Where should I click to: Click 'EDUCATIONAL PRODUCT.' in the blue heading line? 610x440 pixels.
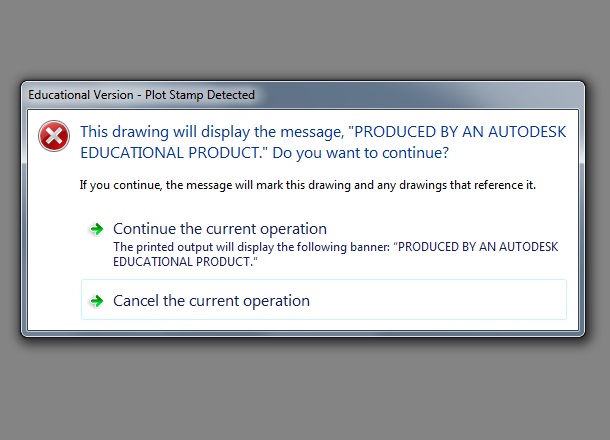coord(172,153)
